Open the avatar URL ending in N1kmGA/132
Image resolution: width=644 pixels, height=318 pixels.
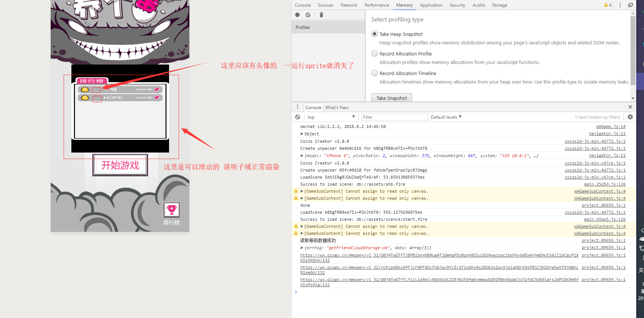(x=439, y=270)
